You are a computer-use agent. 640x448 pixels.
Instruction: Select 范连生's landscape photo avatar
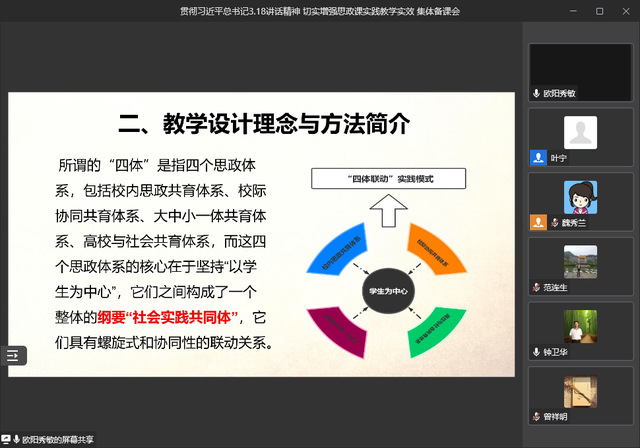point(580,262)
